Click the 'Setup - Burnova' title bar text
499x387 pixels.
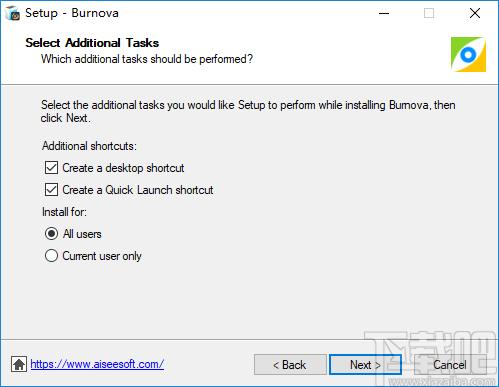72,13
